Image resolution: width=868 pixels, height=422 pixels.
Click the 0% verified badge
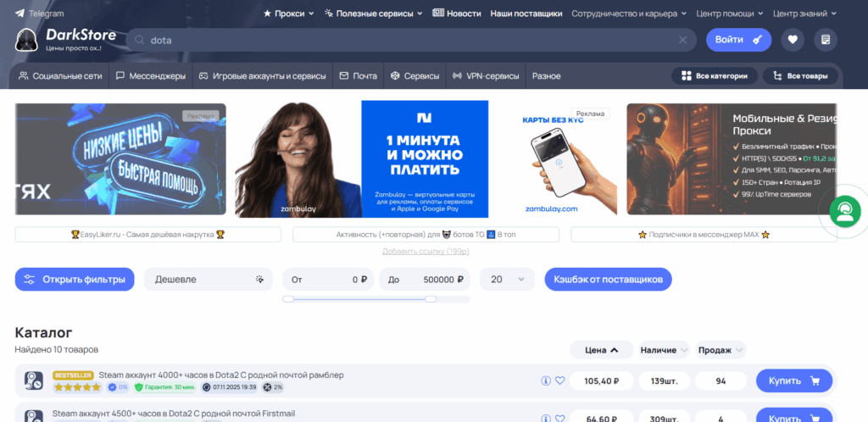pos(118,387)
